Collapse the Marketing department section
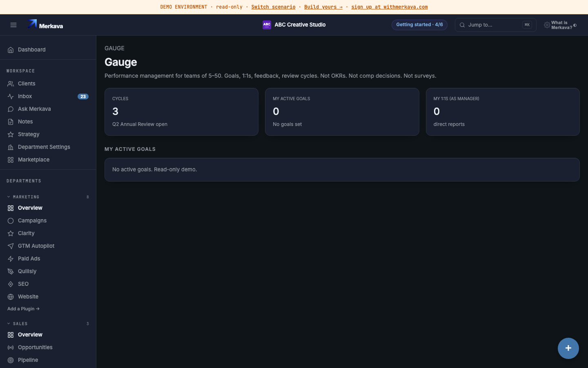Viewport: 588px width, 368px height. coord(9,197)
